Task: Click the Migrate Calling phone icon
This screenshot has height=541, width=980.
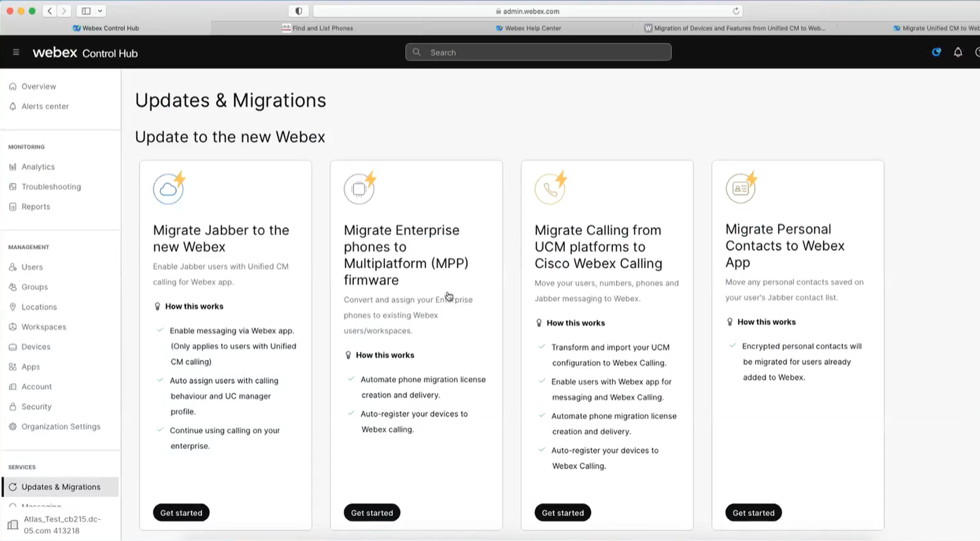Action: click(550, 188)
